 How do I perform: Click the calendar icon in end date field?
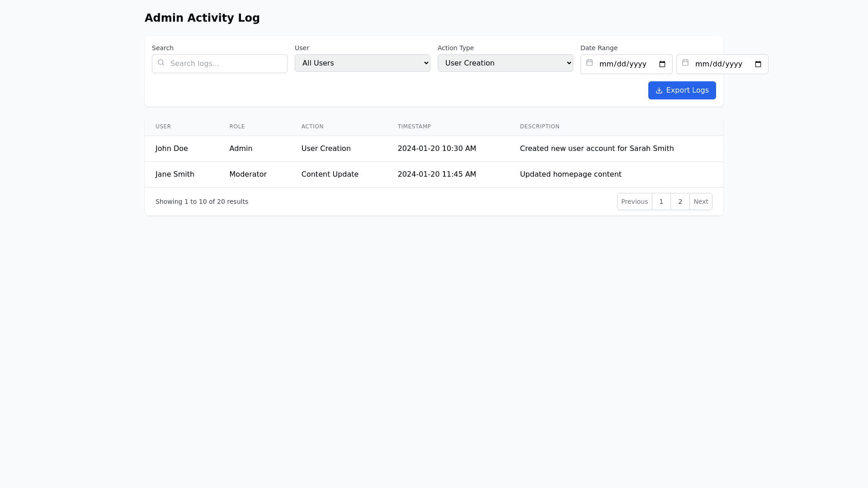click(x=685, y=63)
